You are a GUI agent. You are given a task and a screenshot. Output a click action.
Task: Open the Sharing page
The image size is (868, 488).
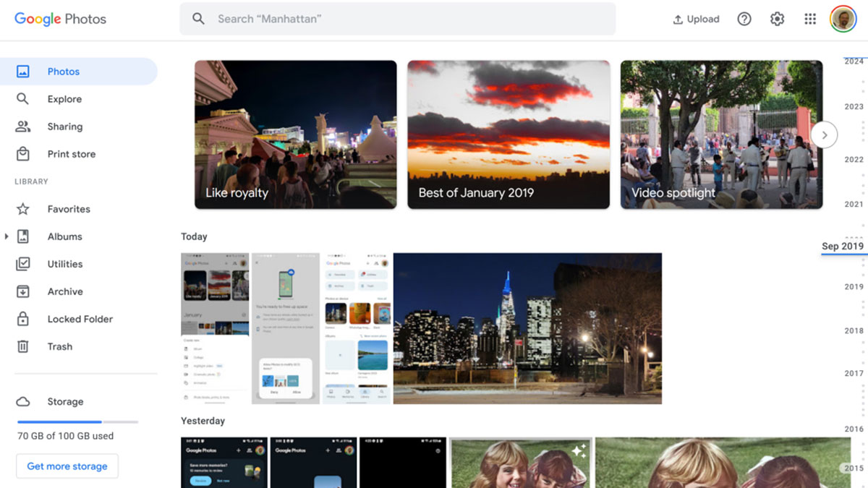tap(65, 126)
